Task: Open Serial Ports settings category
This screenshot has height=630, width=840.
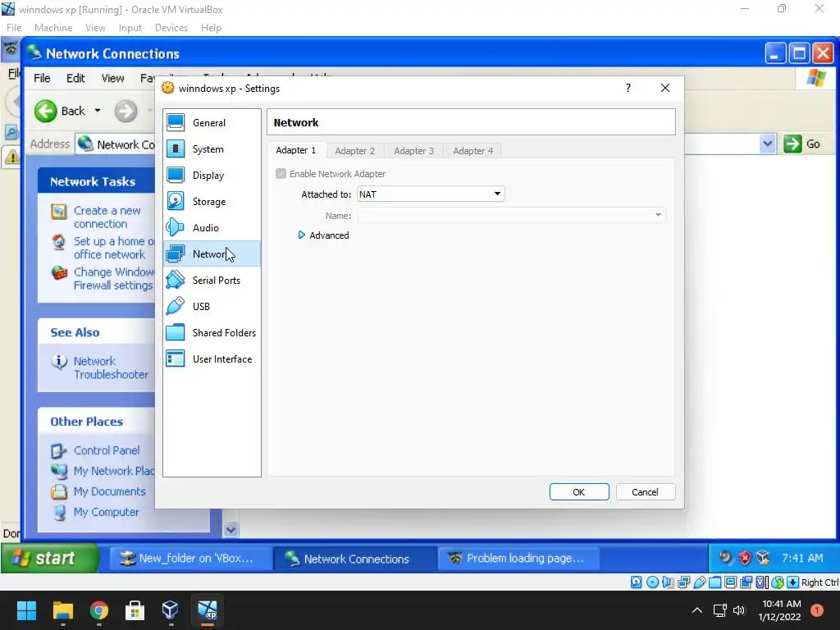Action: (212, 281)
